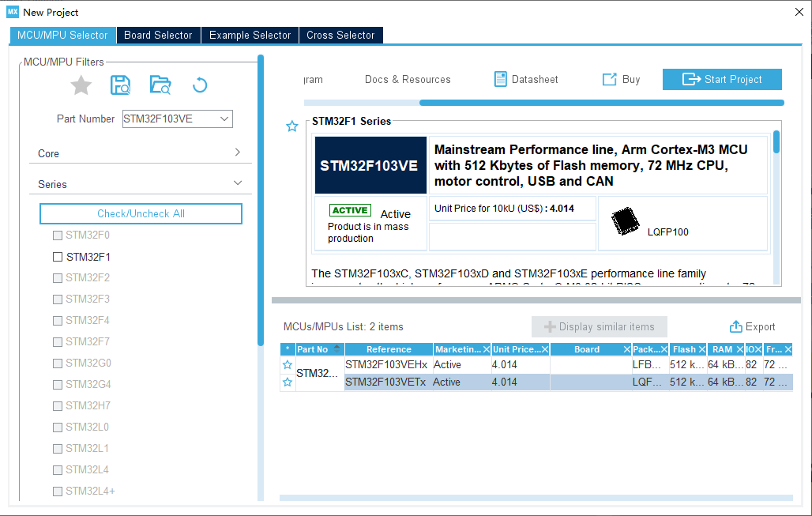Image resolution: width=812 pixels, height=516 pixels.
Task: Remove the Board column from list
Action: (x=626, y=350)
